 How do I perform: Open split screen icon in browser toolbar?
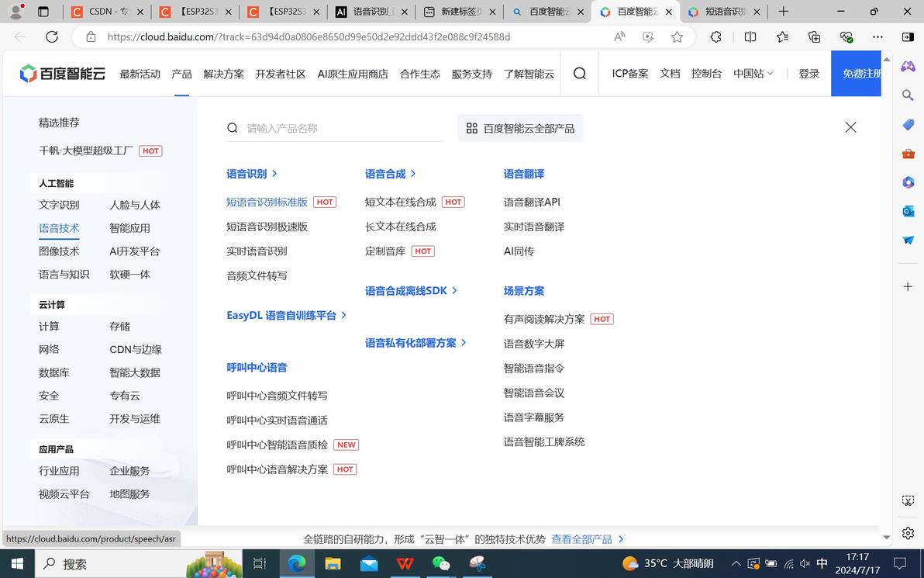click(x=750, y=36)
